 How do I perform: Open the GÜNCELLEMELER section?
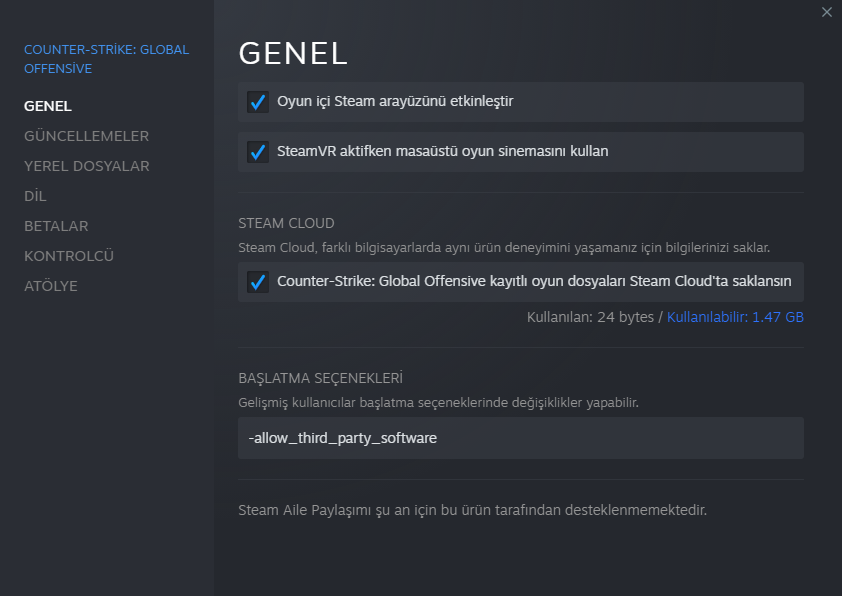coord(86,136)
